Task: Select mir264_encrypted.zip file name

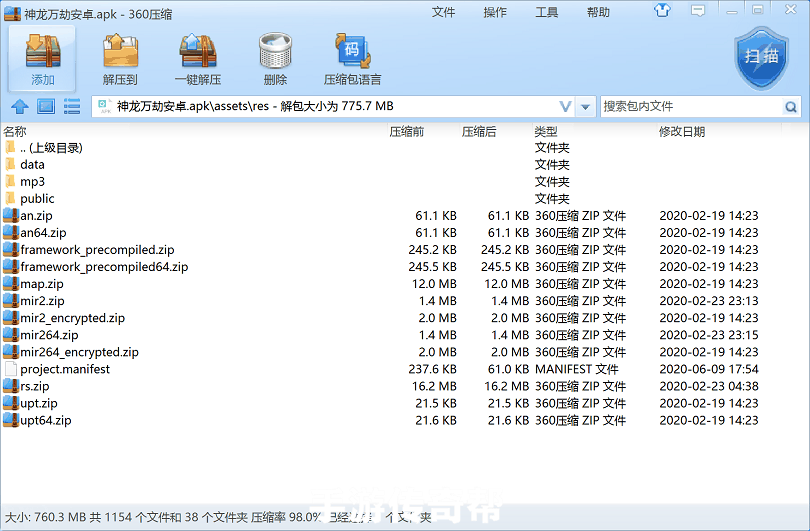Action: click(80, 352)
